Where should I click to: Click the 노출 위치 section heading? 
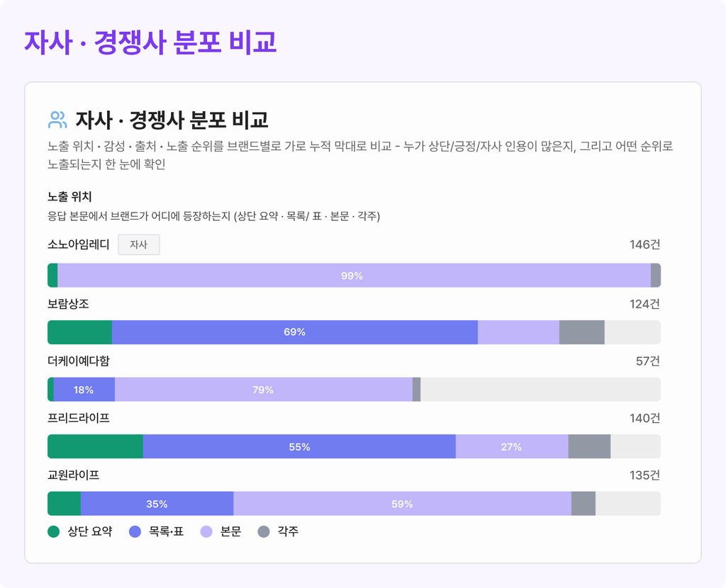click(69, 197)
